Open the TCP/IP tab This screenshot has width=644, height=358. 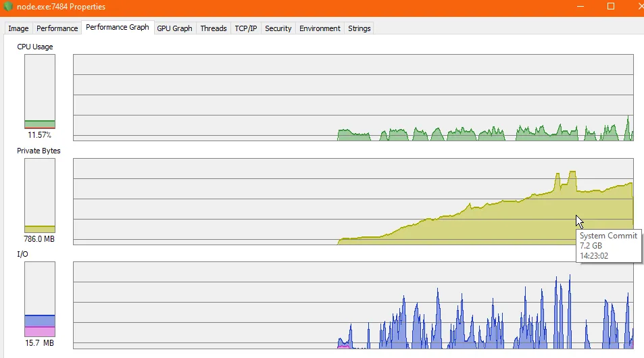click(246, 28)
